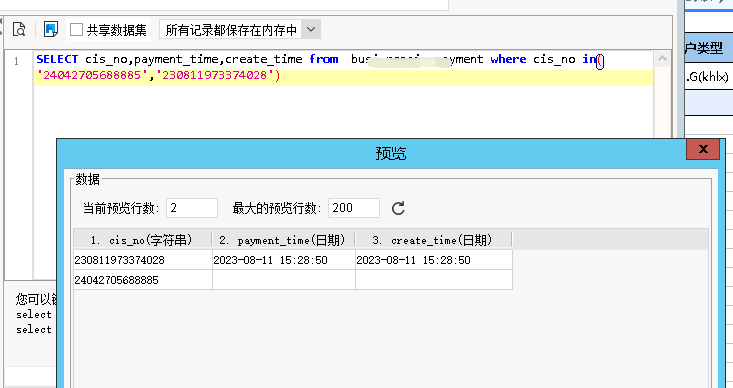Image resolution: width=733 pixels, height=388 pixels.
Task: Close the 预览 dialog
Action: click(703, 150)
